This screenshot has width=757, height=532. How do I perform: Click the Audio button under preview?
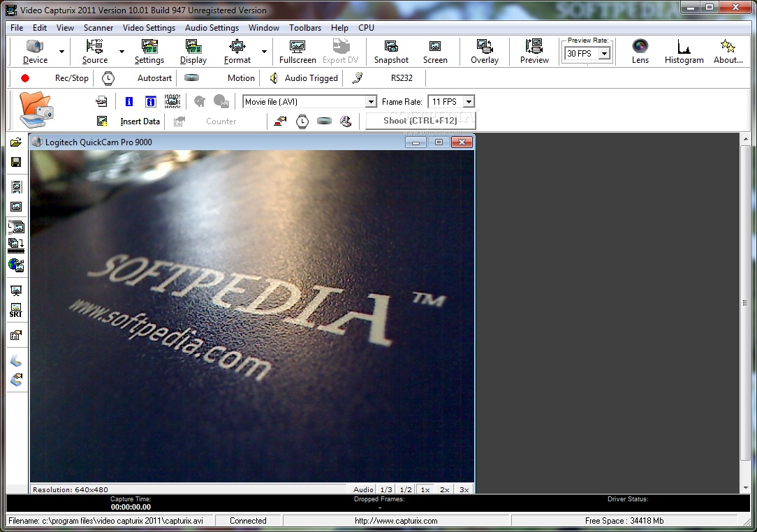pyautogui.click(x=363, y=489)
